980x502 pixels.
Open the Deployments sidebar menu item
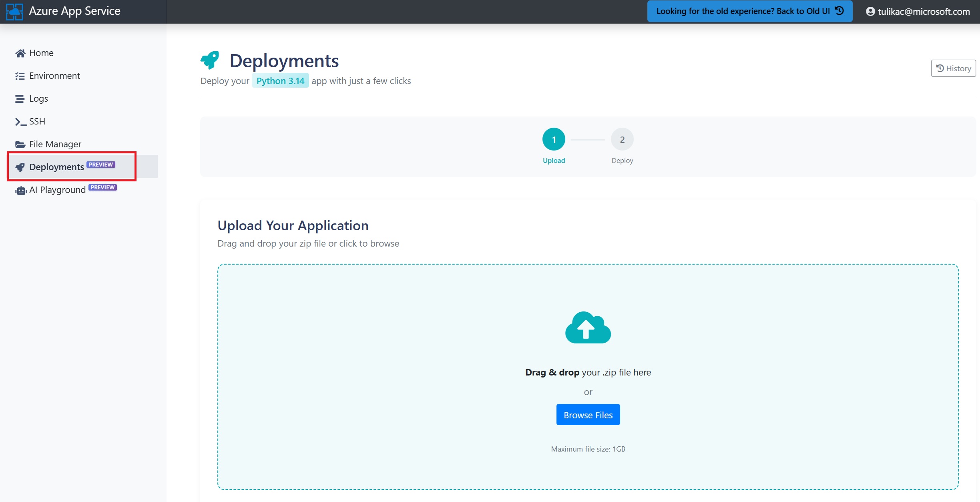point(57,167)
